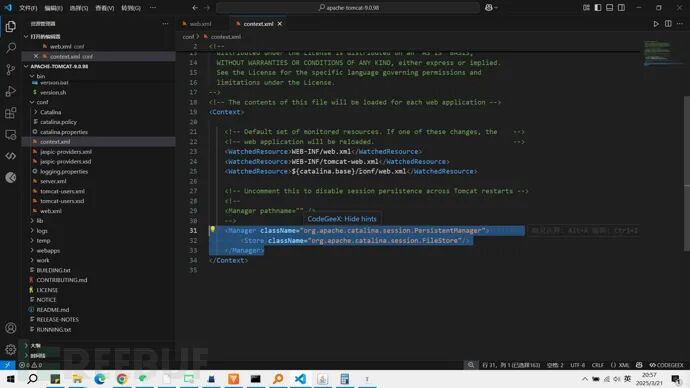Open catalina.properties in the file tree
Screen dimensions: 690x388
[64, 132]
